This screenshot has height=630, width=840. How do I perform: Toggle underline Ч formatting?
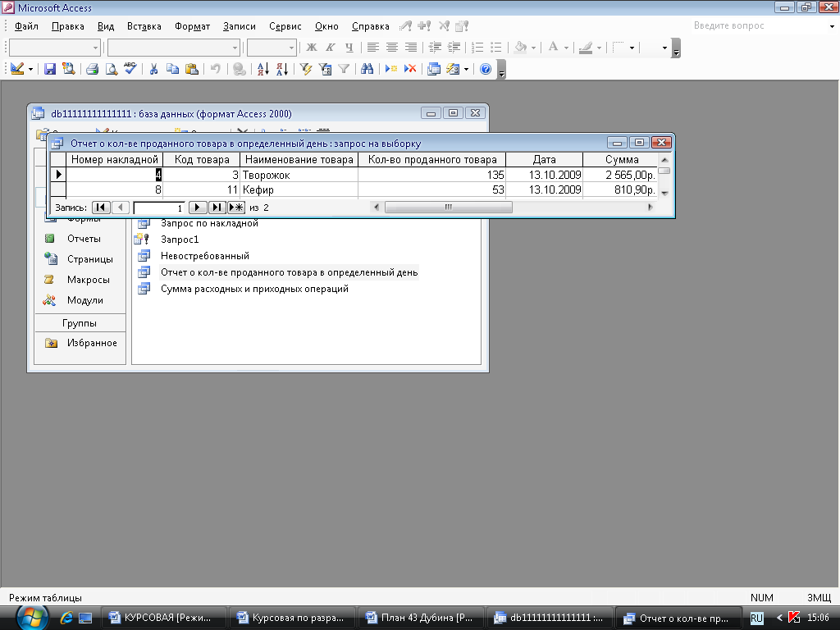tap(349, 48)
